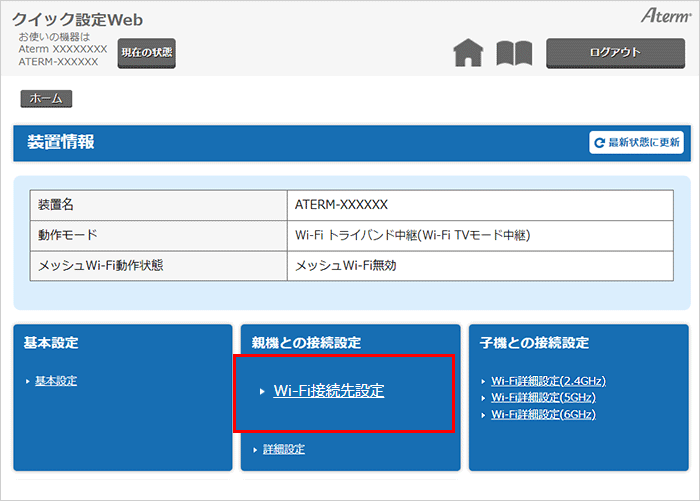
Task: Open the manual book icon
Action: click(x=514, y=53)
